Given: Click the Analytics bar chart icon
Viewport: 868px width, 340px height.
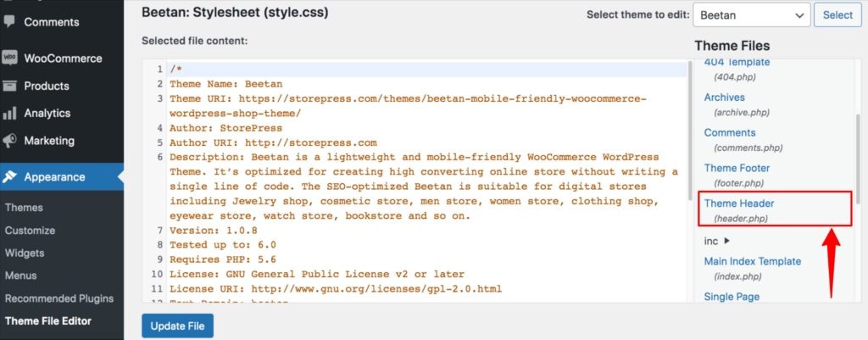Looking at the screenshot, I should tap(9, 114).
